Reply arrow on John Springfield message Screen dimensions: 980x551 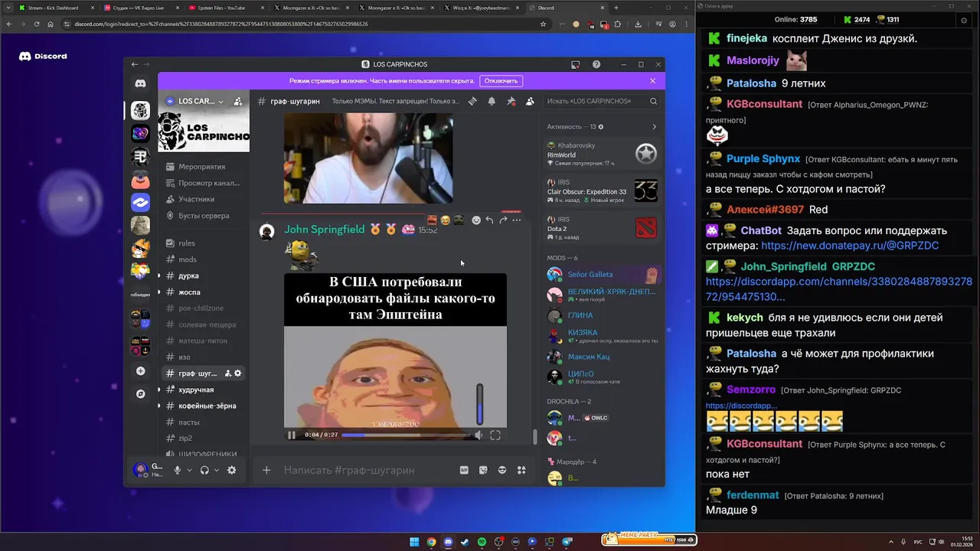pos(489,220)
